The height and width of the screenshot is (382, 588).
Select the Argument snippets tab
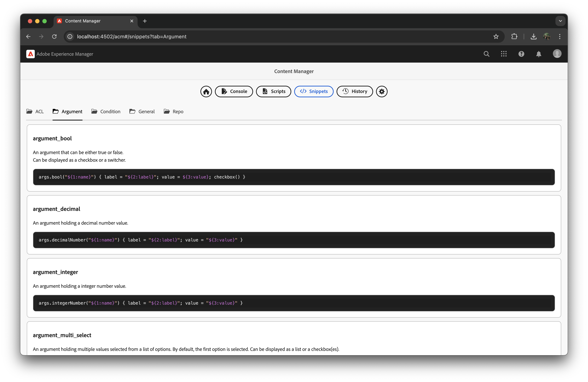point(68,112)
